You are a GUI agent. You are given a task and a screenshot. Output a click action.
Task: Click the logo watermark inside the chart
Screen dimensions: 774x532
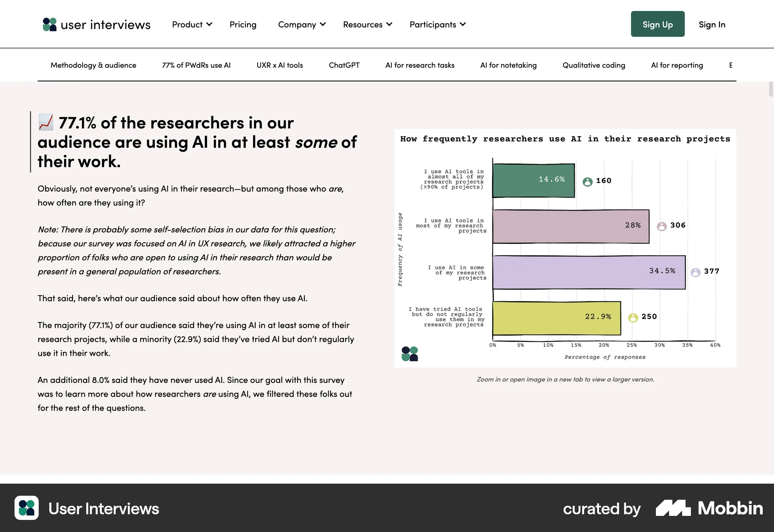tap(410, 353)
